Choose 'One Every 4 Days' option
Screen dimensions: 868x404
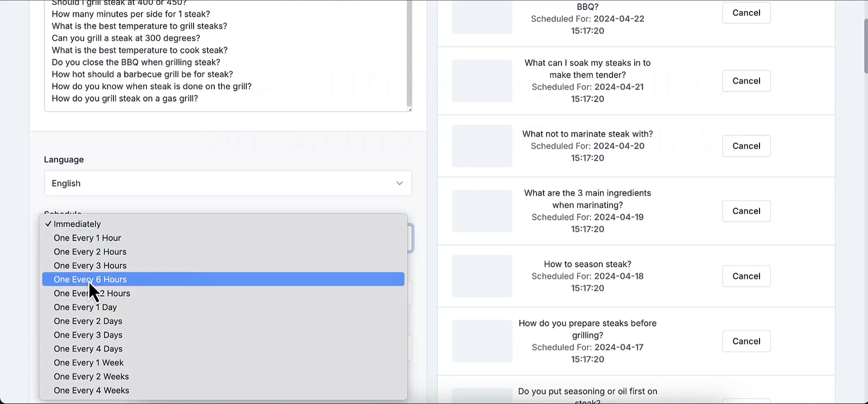[x=223, y=349]
